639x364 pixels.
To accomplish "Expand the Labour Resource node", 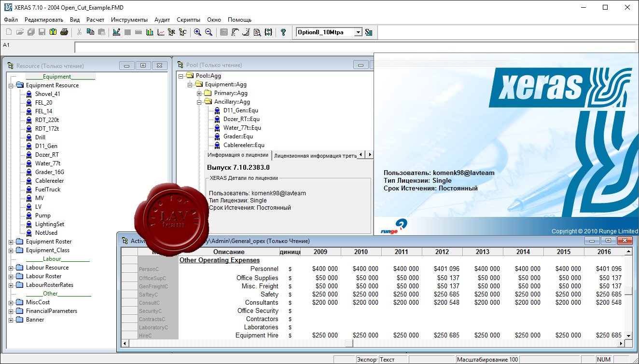I will click(11, 268).
